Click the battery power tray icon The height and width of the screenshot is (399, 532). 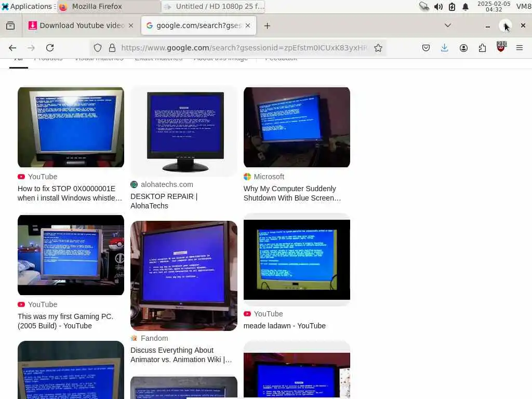452,6
